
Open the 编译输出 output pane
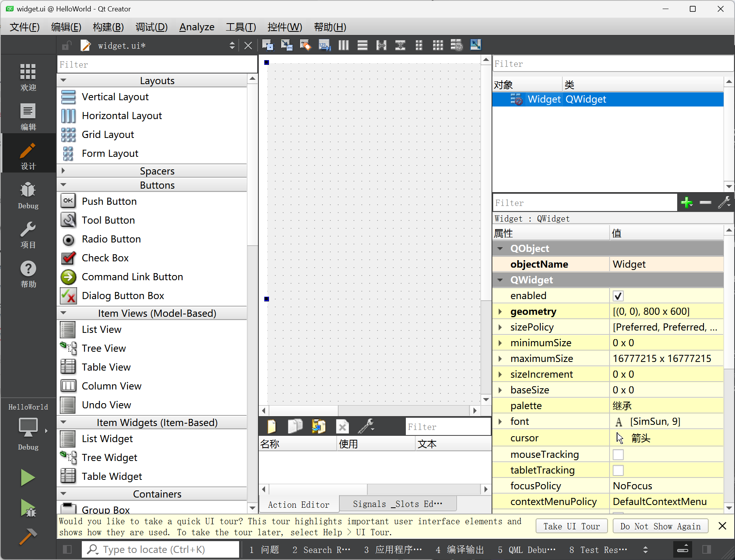coord(459,550)
